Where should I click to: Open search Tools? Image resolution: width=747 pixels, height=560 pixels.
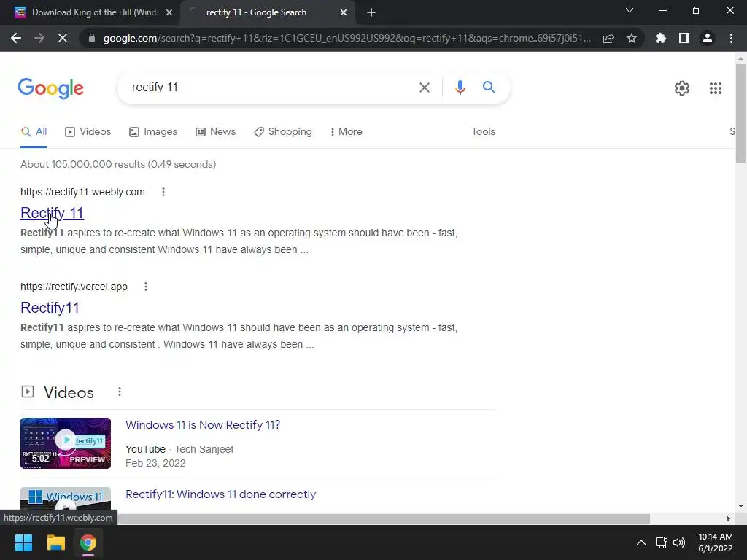point(483,132)
